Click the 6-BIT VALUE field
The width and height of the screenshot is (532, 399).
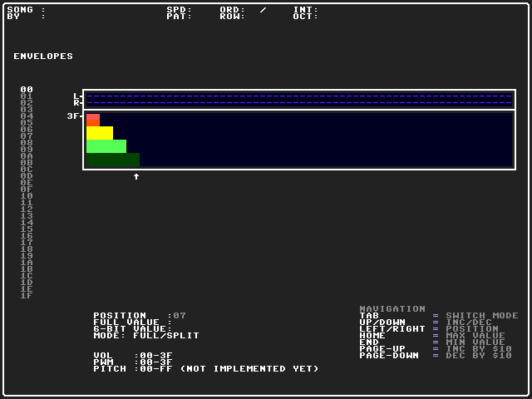coord(133,329)
